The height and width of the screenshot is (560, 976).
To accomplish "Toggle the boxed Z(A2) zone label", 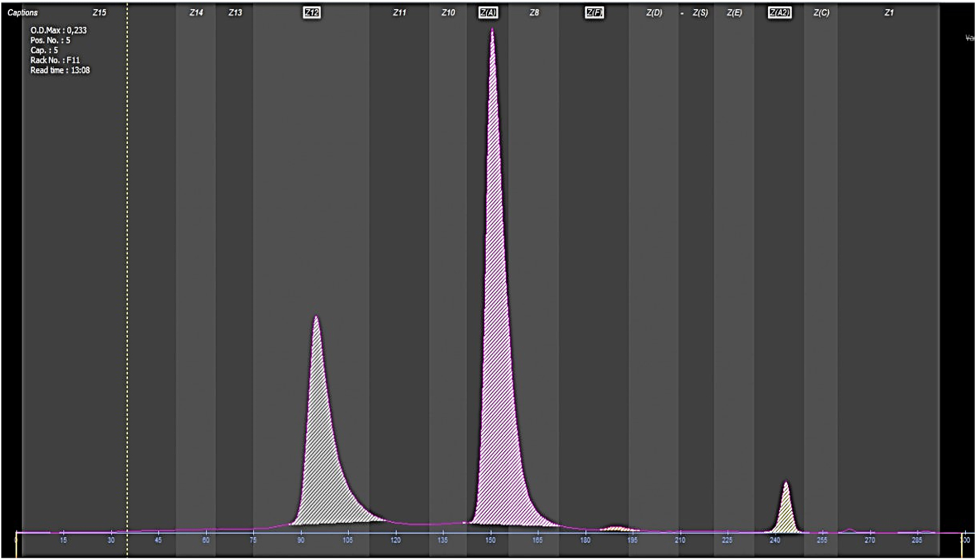I will tap(779, 13).
